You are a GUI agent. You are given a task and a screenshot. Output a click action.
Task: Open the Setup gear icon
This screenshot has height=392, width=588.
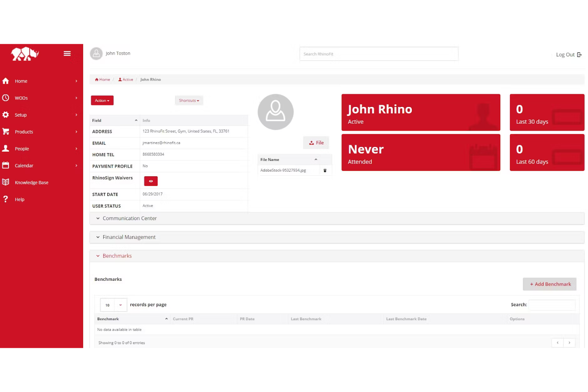pos(6,115)
